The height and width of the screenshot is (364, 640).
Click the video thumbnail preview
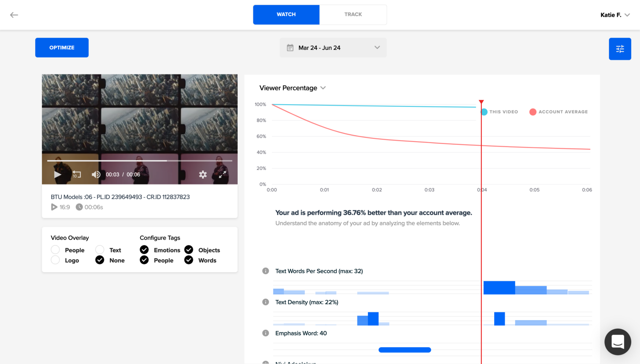click(139, 129)
